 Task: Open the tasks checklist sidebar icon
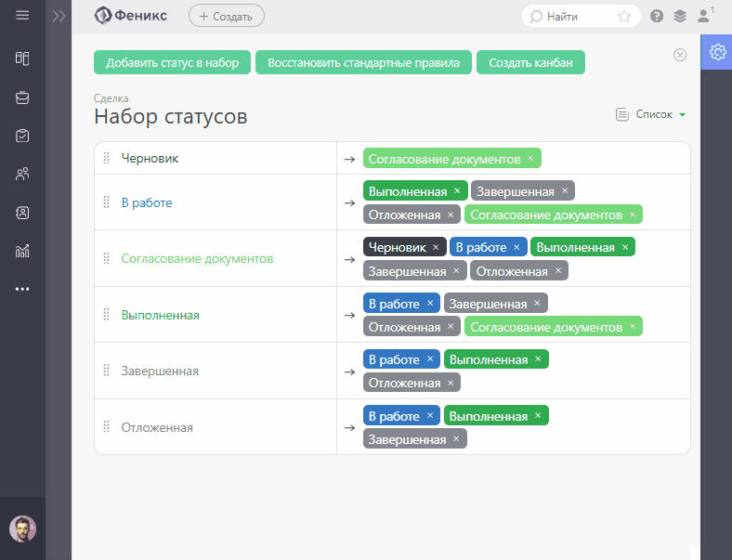pos(22,136)
